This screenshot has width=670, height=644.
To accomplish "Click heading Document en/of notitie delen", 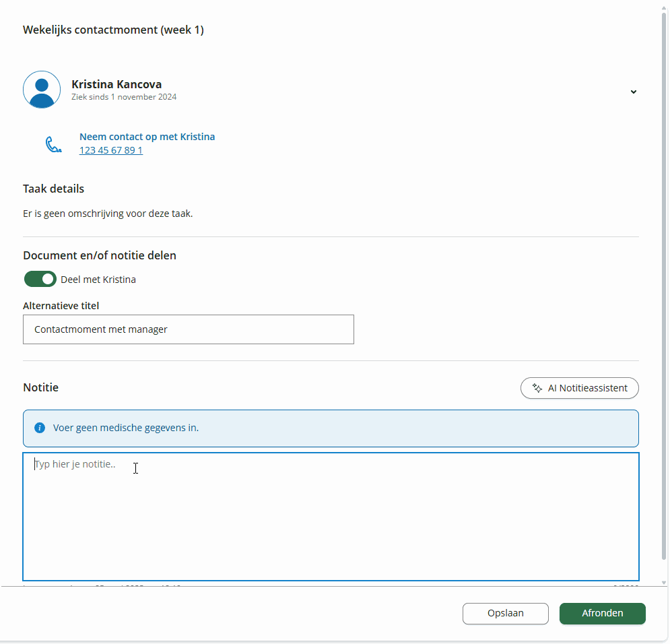I will [x=100, y=255].
